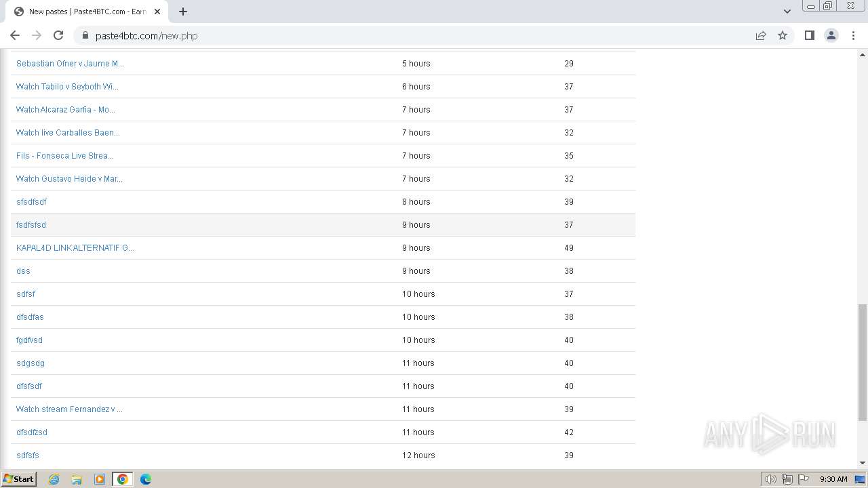Open the 'fgdfvsd' paste
This screenshot has width=868, height=488.
point(29,340)
